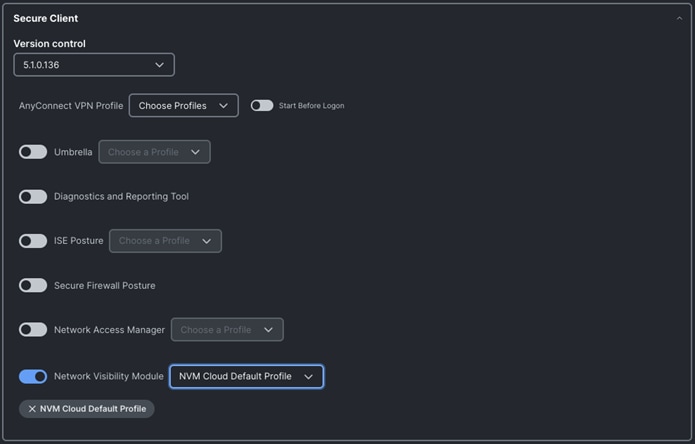695x444 pixels.
Task: Enable Diagnostics and Reporting Tool toggle
Action: 33,196
